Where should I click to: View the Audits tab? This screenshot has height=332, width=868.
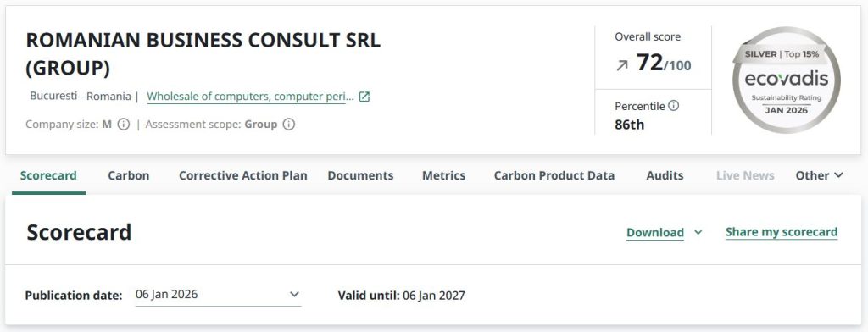point(665,175)
